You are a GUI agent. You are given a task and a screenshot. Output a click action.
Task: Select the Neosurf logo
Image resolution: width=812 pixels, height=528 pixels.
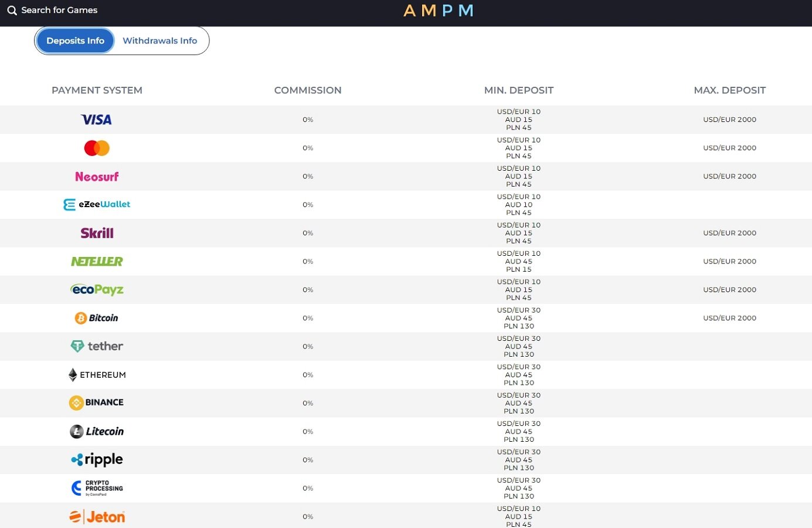pyautogui.click(x=97, y=177)
